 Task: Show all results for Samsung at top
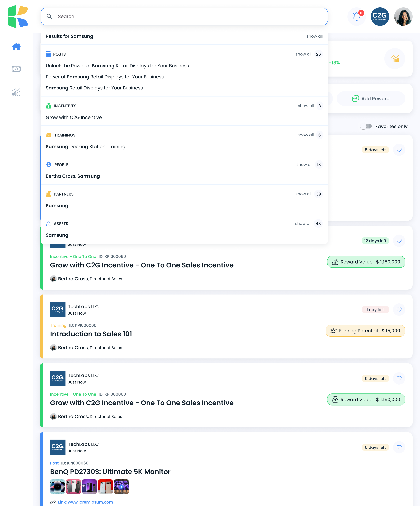click(314, 36)
